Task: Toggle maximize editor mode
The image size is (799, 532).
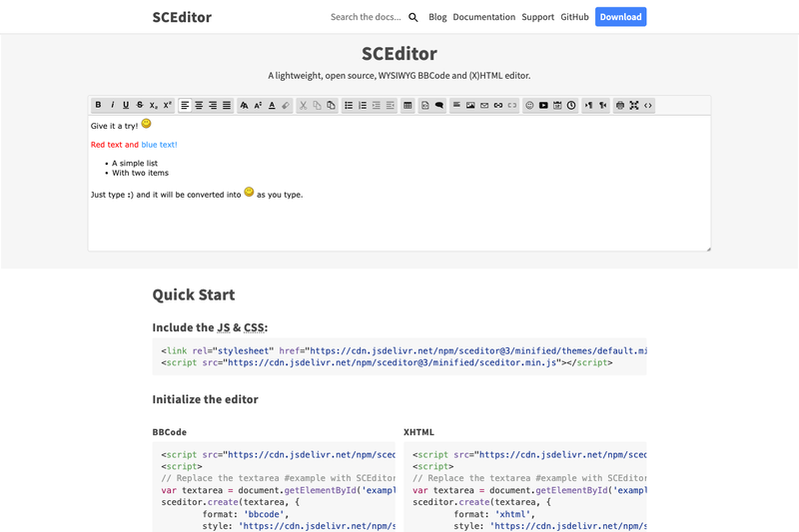Action: click(634, 105)
